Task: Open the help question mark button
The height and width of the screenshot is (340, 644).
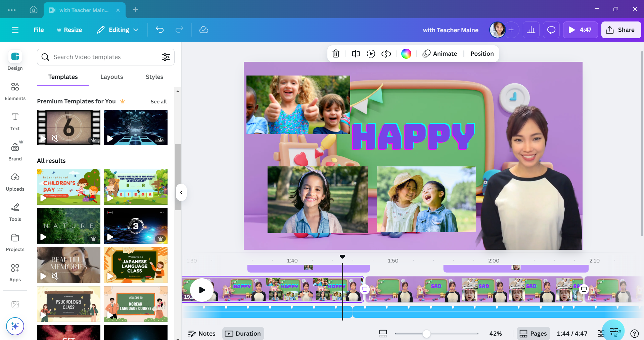Action: click(635, 333)
